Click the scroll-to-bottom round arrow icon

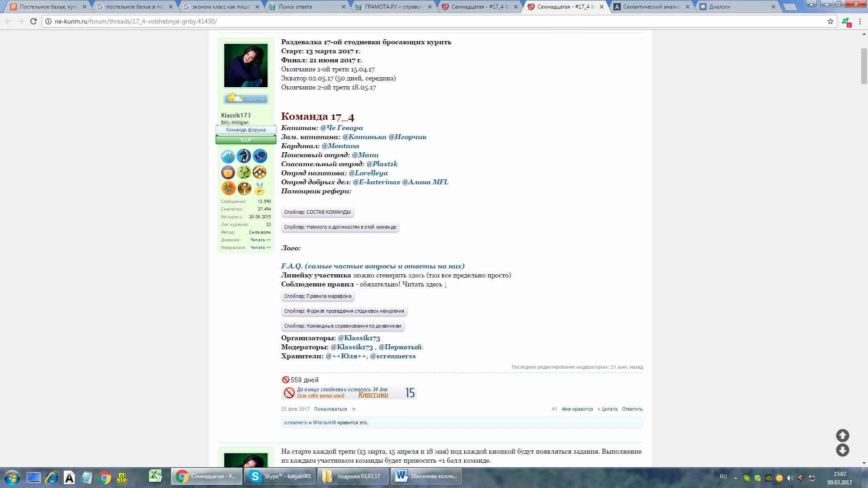click(842, 450)
